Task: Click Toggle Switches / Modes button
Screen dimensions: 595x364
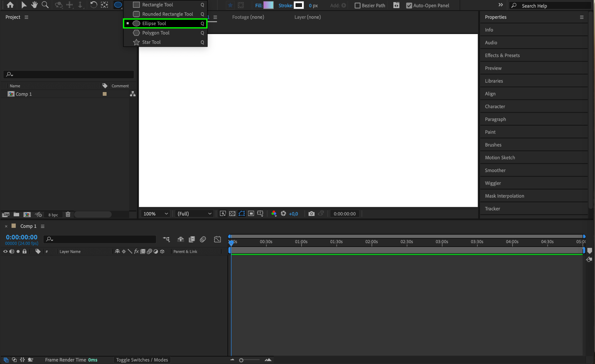Action: coord(142,360)
